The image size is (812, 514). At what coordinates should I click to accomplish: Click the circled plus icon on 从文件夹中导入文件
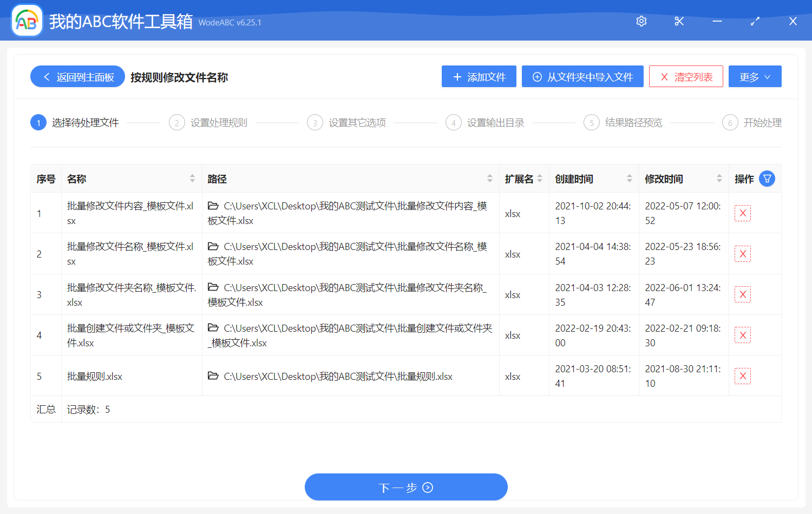point(536,76)
